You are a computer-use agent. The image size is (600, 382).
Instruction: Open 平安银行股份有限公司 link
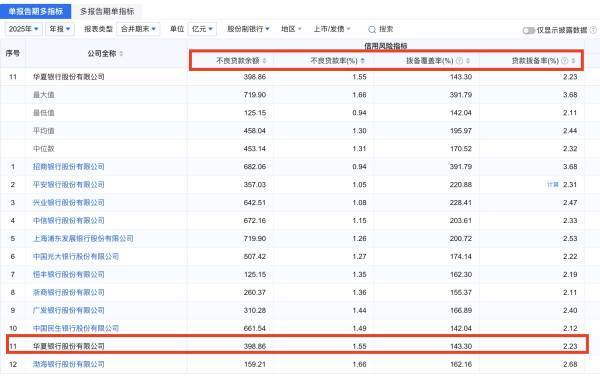(x=68, y=184)
